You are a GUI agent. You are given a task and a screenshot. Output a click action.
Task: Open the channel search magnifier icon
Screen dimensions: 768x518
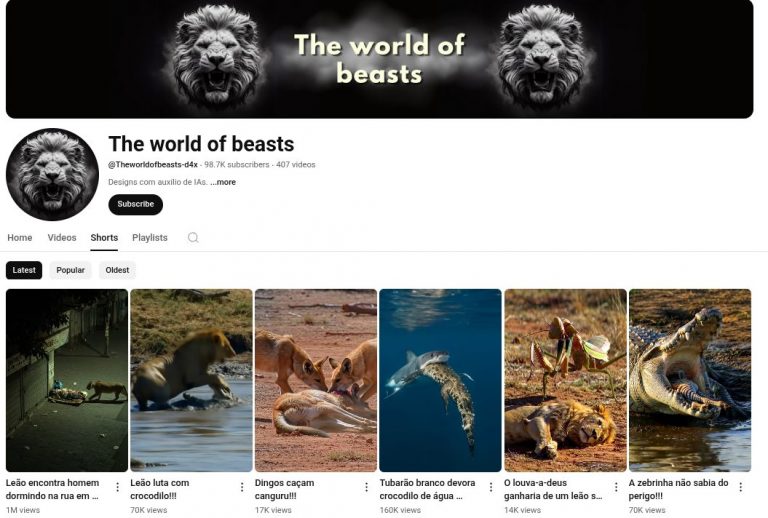coord(193,237)
